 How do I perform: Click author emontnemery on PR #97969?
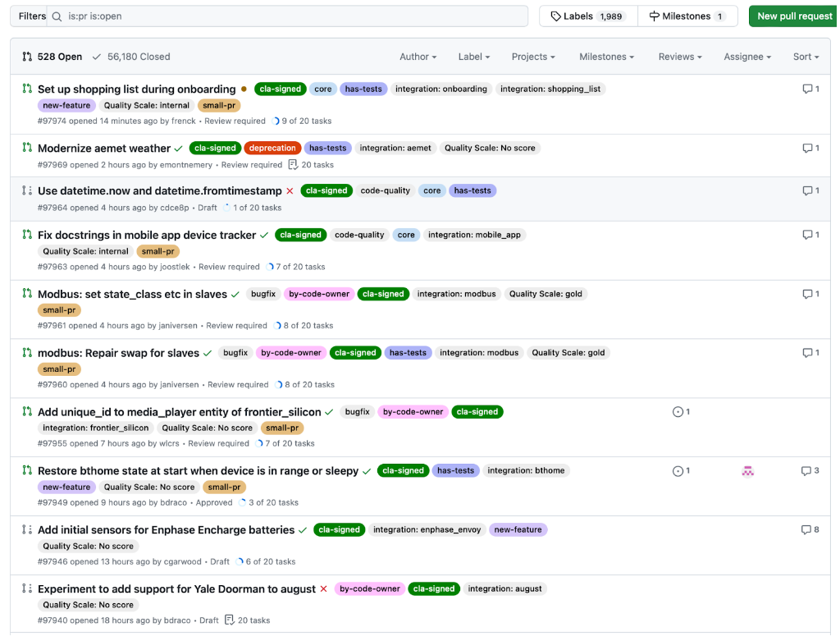pyautogui.click(x=186, y=165)
